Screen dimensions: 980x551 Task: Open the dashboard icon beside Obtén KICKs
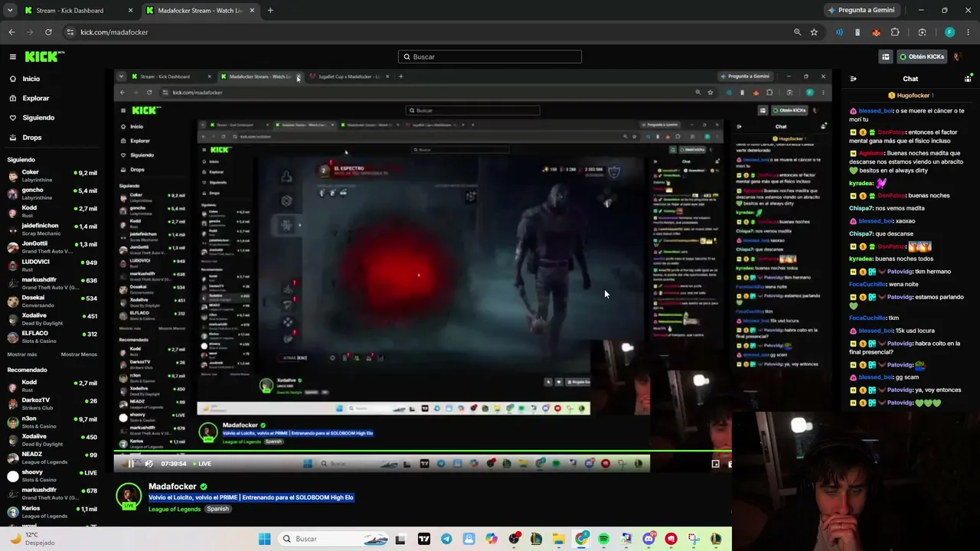[x=886, y=57]
